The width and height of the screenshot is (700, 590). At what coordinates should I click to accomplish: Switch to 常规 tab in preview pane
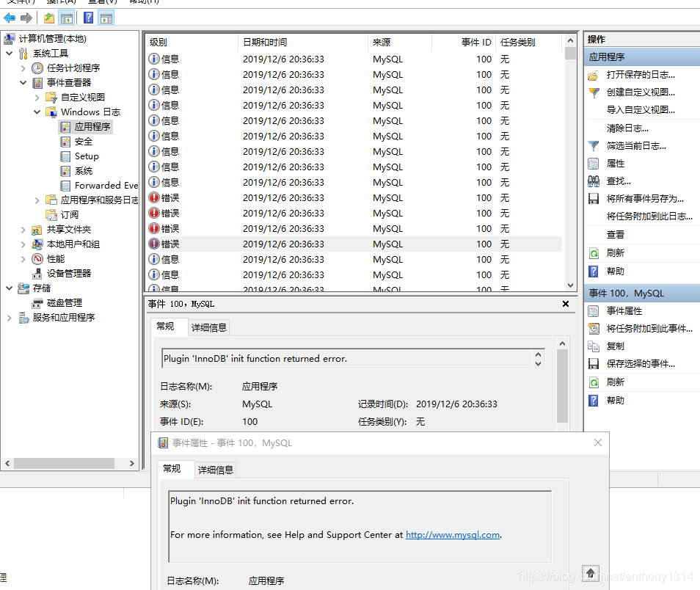[x=165, y=327]
